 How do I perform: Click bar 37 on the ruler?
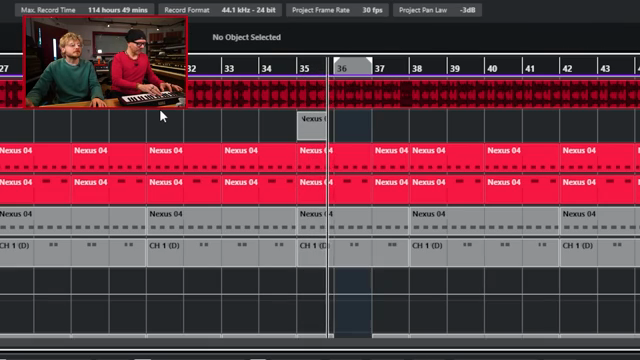pyautogui.click(x=380, y=69)
